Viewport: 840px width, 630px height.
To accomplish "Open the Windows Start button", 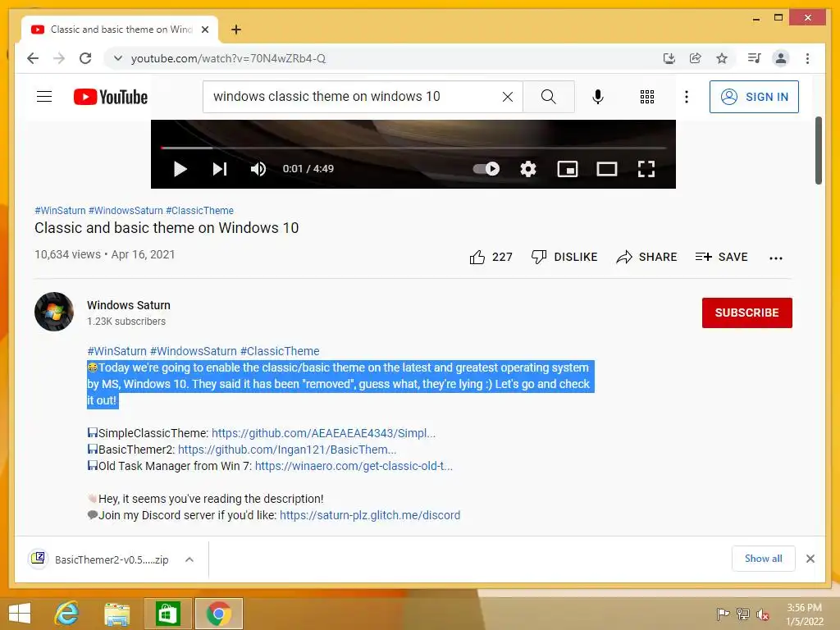I will click(x=20, y=614).
